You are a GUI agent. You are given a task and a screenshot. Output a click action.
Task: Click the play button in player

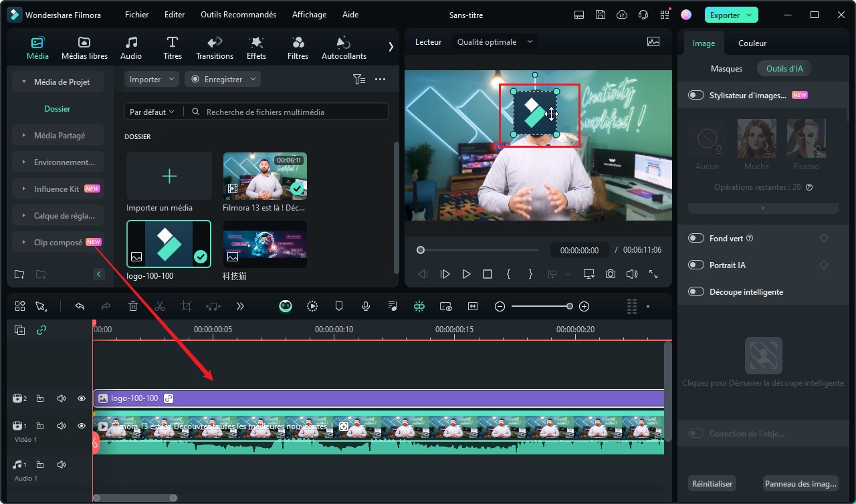[466, 274]
